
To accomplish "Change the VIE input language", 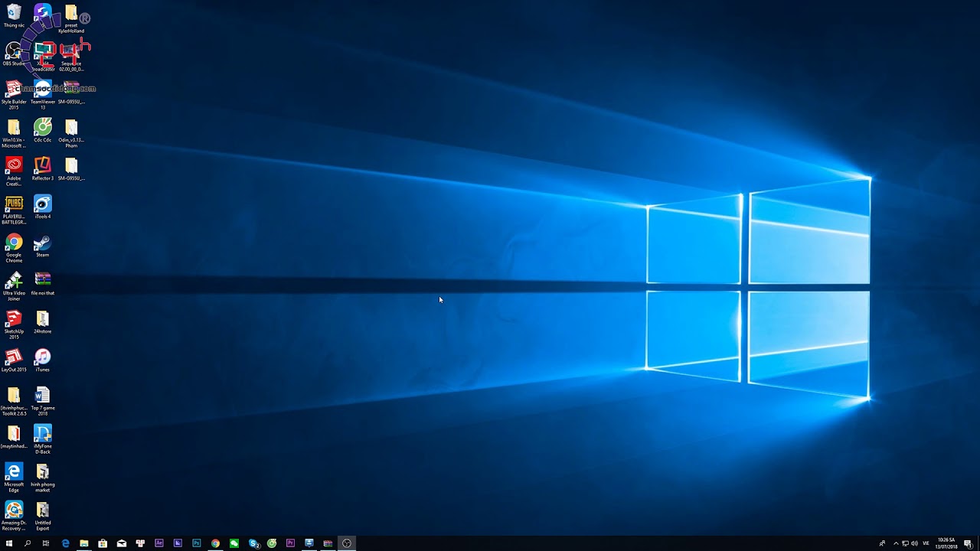I will tap(926, 543).
